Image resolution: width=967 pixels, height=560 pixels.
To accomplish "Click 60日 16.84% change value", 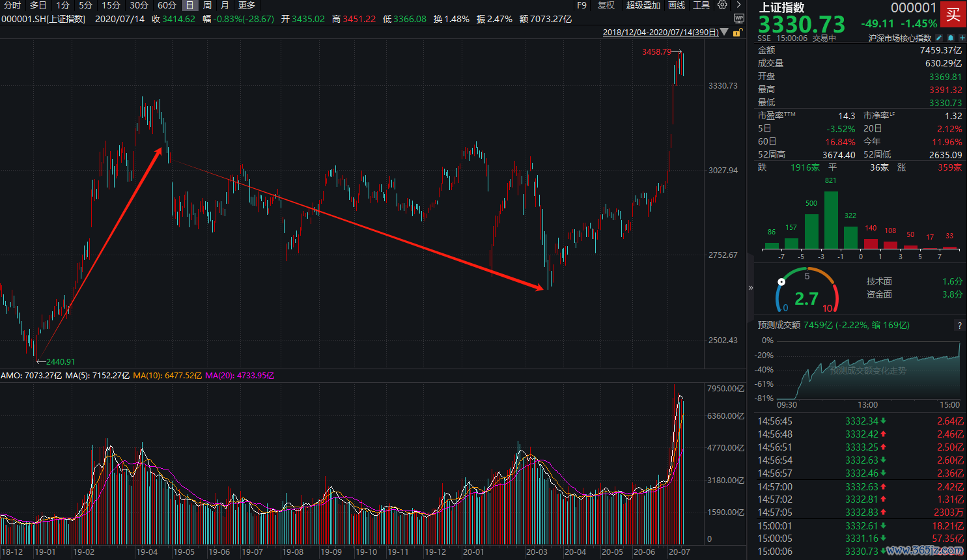I will click(840, 142).
